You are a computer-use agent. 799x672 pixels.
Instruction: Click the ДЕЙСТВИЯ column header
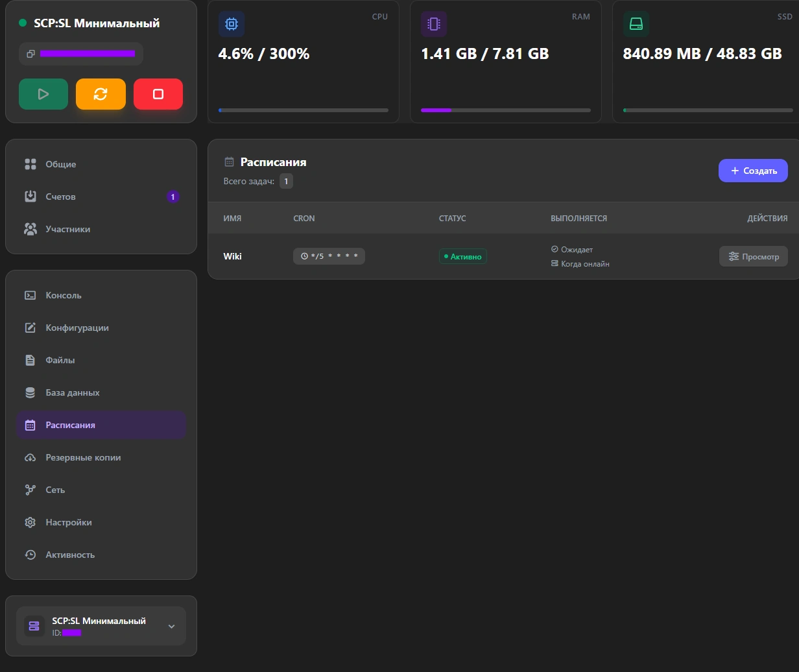click(x=767, y=219)
